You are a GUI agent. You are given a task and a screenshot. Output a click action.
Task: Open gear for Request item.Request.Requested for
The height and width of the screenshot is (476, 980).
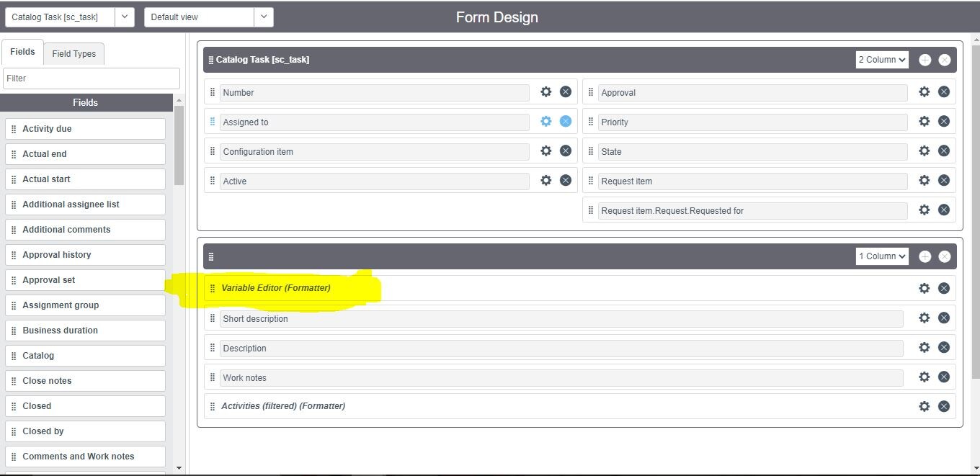(x=925, y=210)
